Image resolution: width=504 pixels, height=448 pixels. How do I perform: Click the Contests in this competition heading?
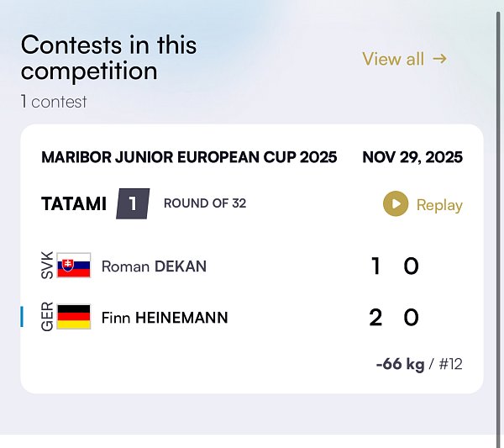pos(109,57)
